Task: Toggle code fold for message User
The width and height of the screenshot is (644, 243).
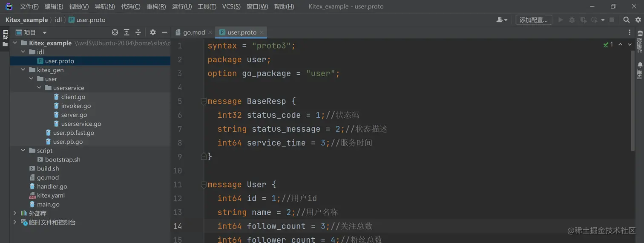Action: point(204,185)
